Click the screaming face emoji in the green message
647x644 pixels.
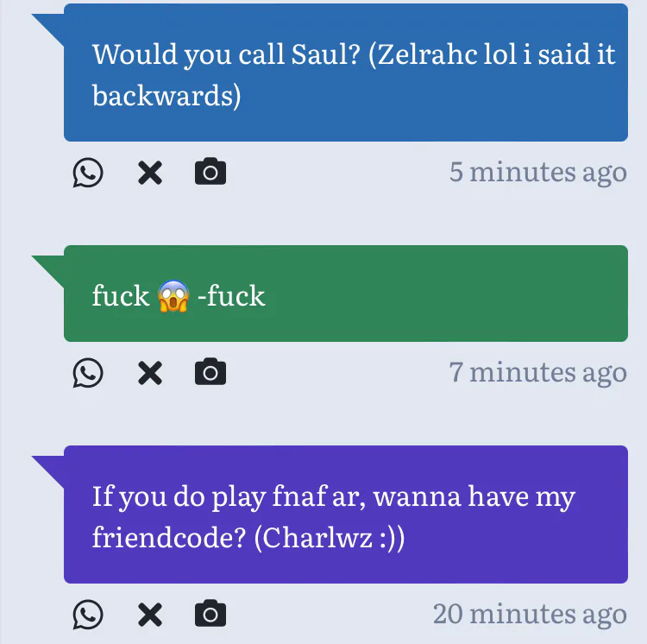(x=173, y=296)
